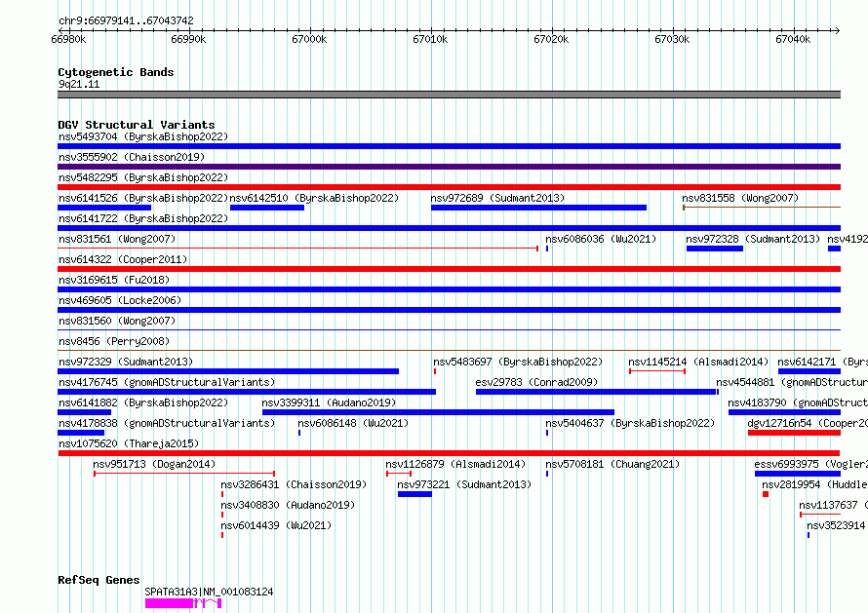868x613 pixels.
Task: Click the nsv6141882 (ByrskaBishop2022) label
Action: [143, 402]
